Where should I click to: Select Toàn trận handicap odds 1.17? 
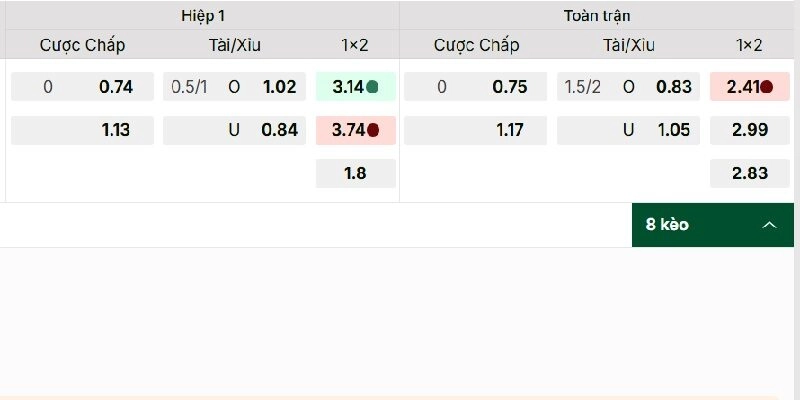point(477,130)
